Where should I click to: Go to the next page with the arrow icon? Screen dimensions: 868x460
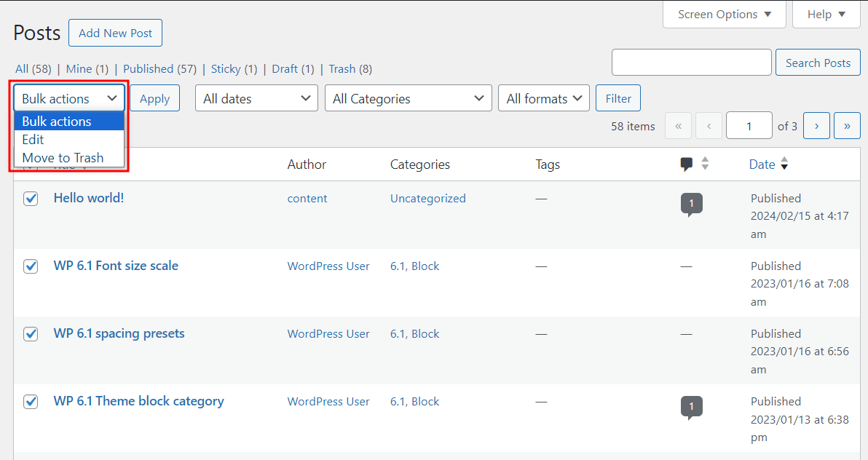coord(816,125)
